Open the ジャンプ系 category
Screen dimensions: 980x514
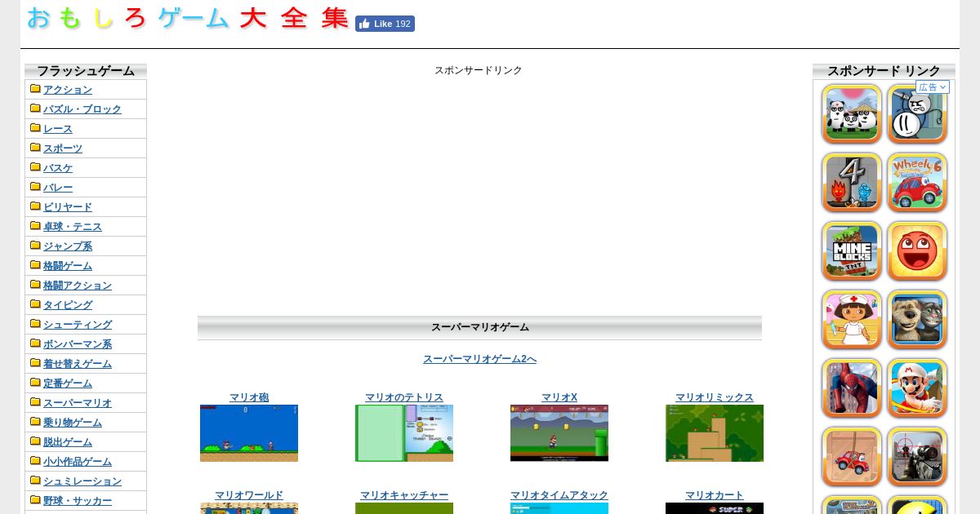click(x=68, y=246)
